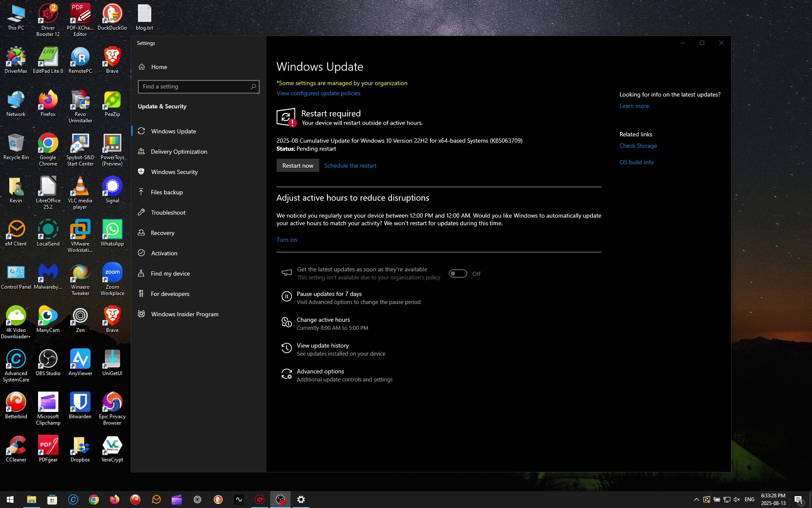Viewport: 812px width, 508px height.
Task: Open the Delivery Optimization section
Action: 178,152
